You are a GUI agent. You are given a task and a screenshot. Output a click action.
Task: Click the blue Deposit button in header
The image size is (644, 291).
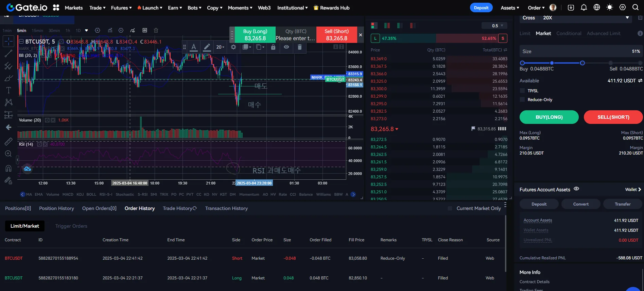(481, 7)
